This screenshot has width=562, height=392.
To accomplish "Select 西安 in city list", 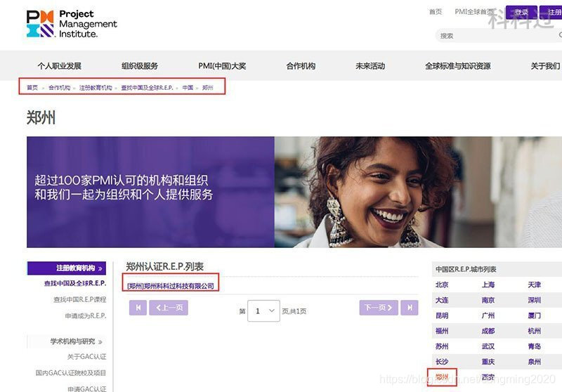I will click(488, 377).
